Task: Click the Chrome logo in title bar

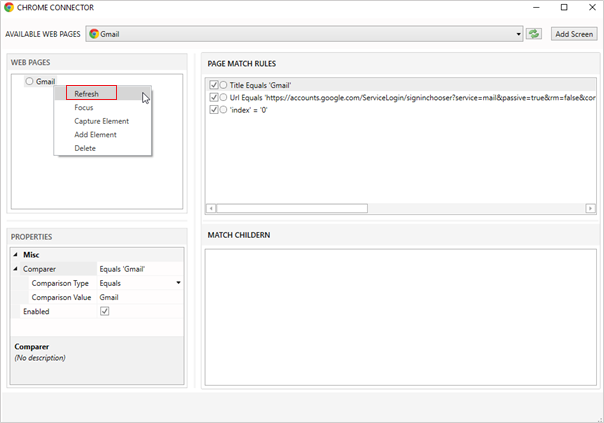Action: 8,7
